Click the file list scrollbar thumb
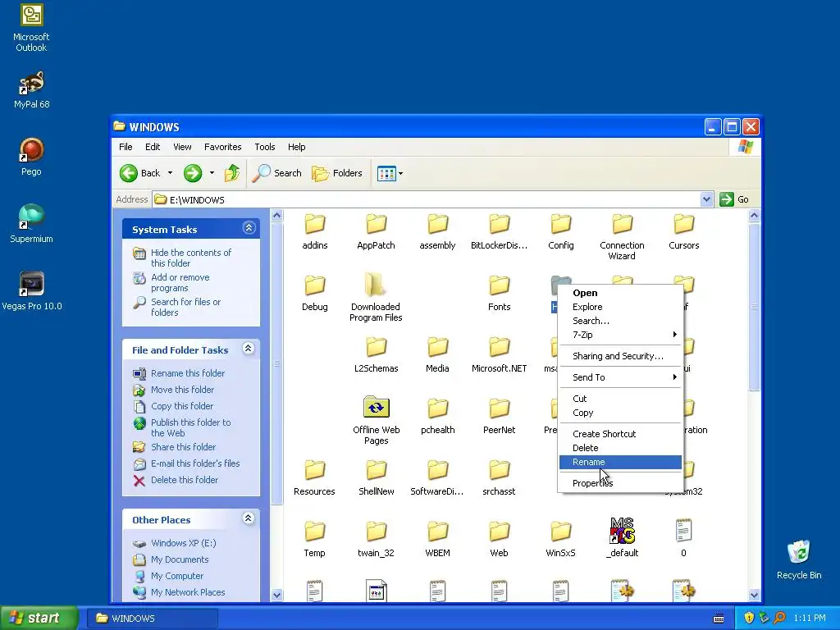This screenshot has width=840, height=630. coord(754,307)
